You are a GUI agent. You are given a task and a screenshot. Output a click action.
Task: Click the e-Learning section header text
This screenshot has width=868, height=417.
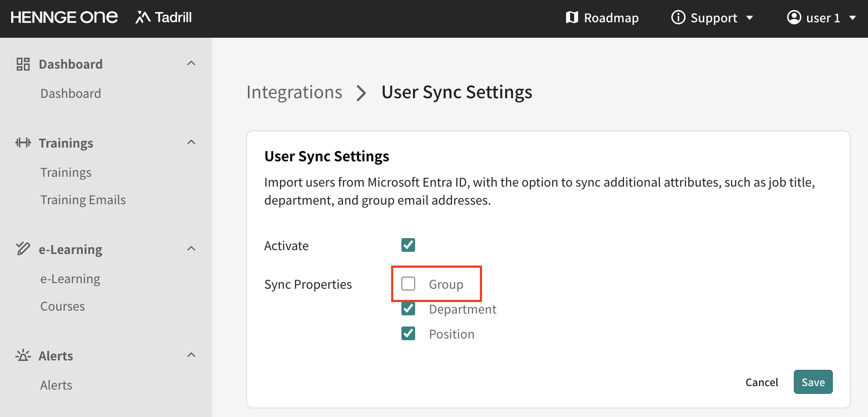click(x=70, y=250)
